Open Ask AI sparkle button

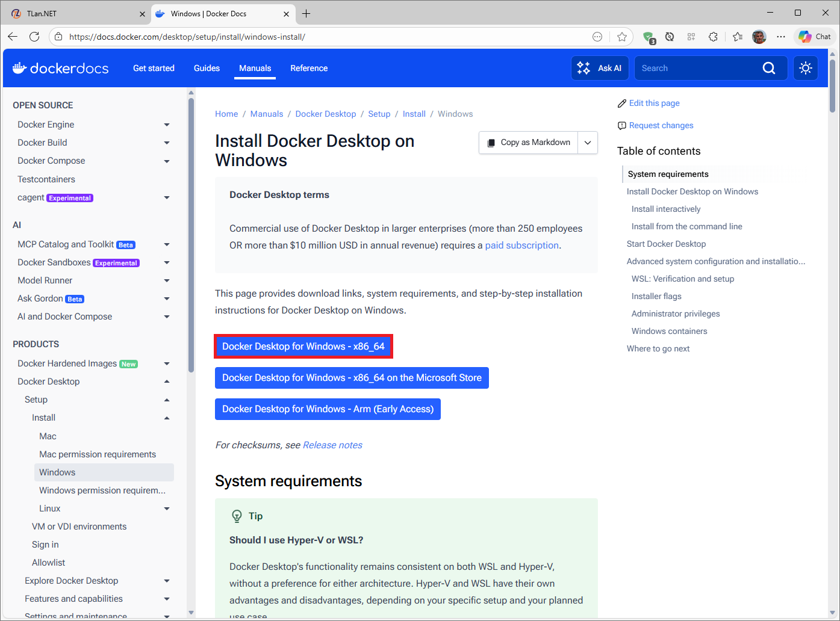(599, 68)
